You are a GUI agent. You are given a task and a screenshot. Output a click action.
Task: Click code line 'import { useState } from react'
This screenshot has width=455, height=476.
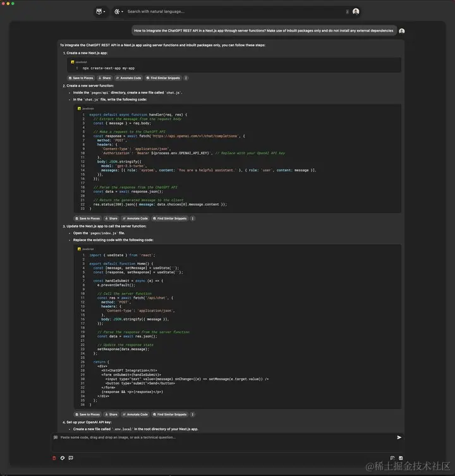(122, 255)
